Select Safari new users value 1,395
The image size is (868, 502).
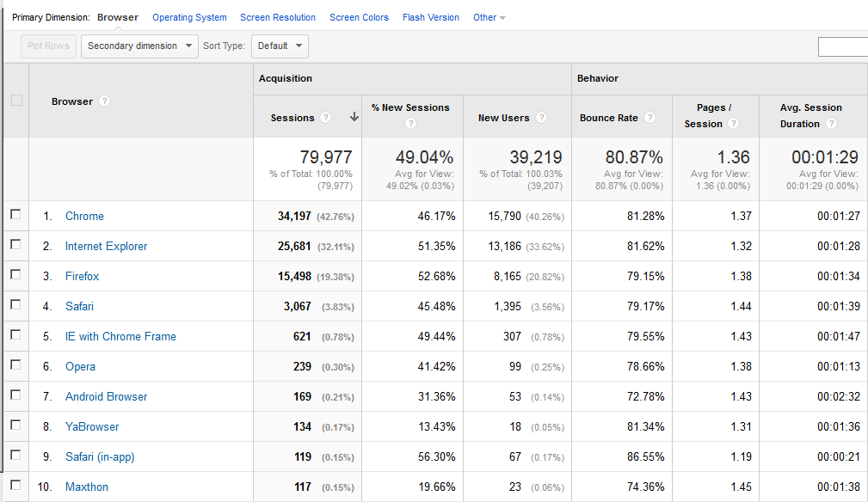pyautogui.click(x=508, y=306)
